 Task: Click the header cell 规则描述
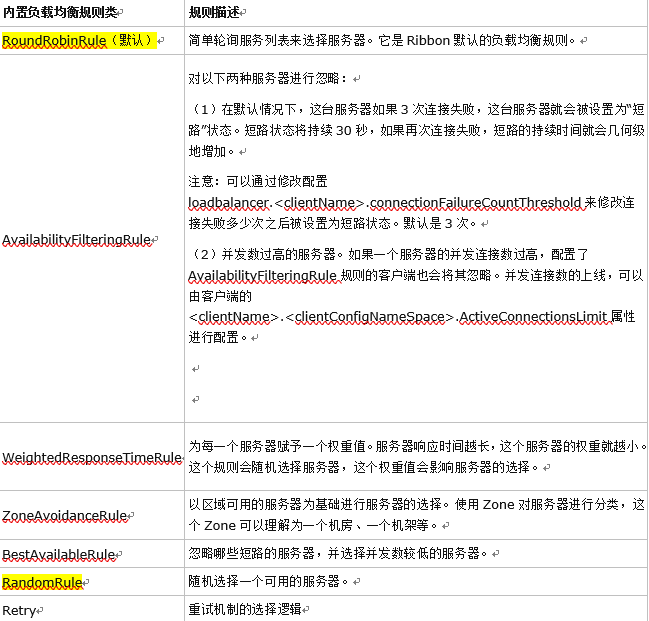214,12
